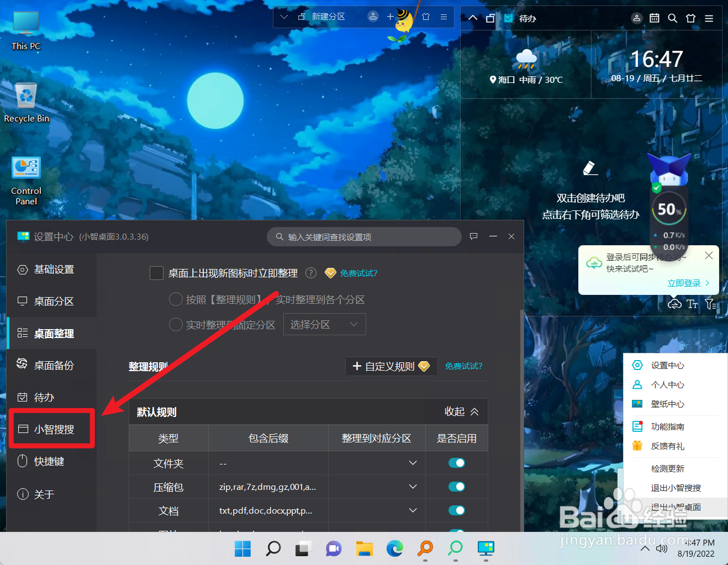Open hamburger menu in todo header
This screenshot has width=728, height=565.
pos(709,18)
